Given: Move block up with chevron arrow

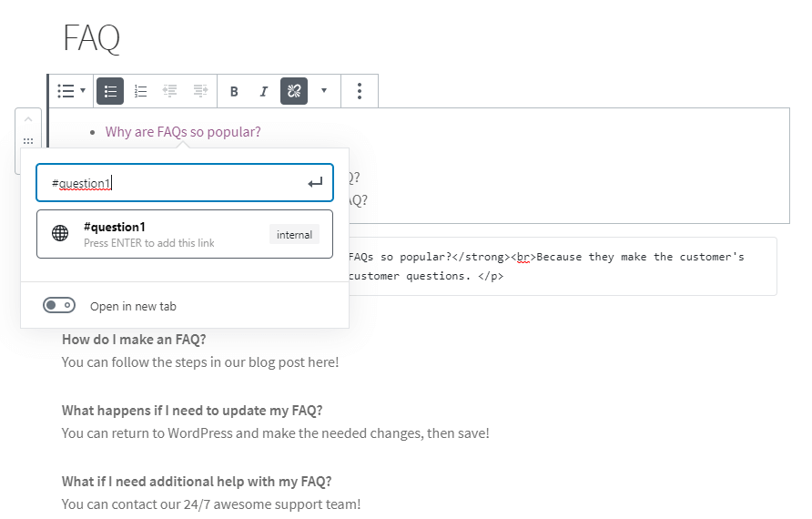Looking at the screenshot, I should point(28,120).
